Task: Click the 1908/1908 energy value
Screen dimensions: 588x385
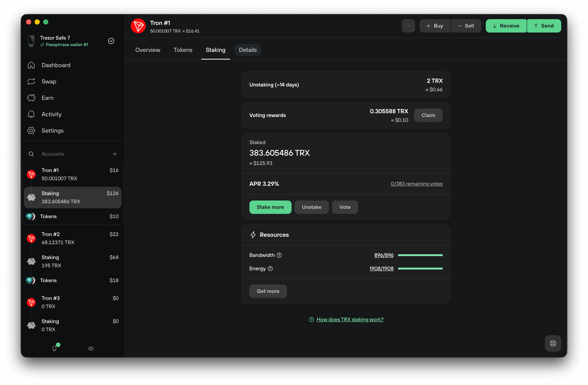Action: tap(381, 269)
